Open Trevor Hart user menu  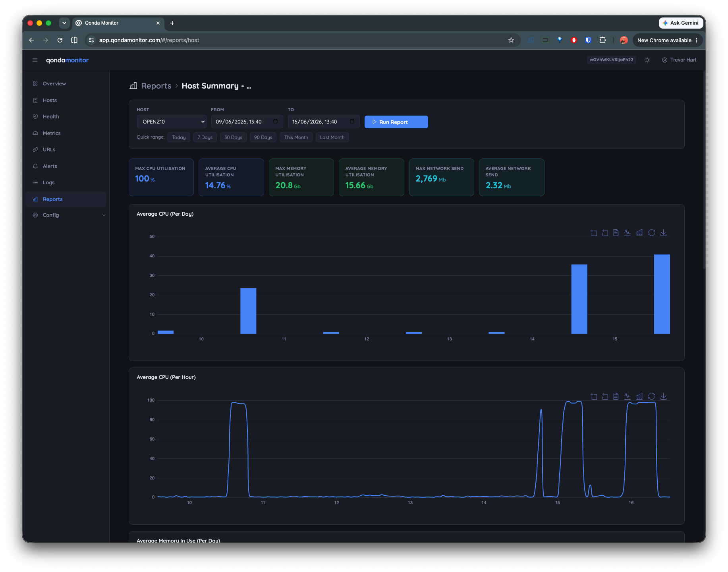(x=679, y=60)
